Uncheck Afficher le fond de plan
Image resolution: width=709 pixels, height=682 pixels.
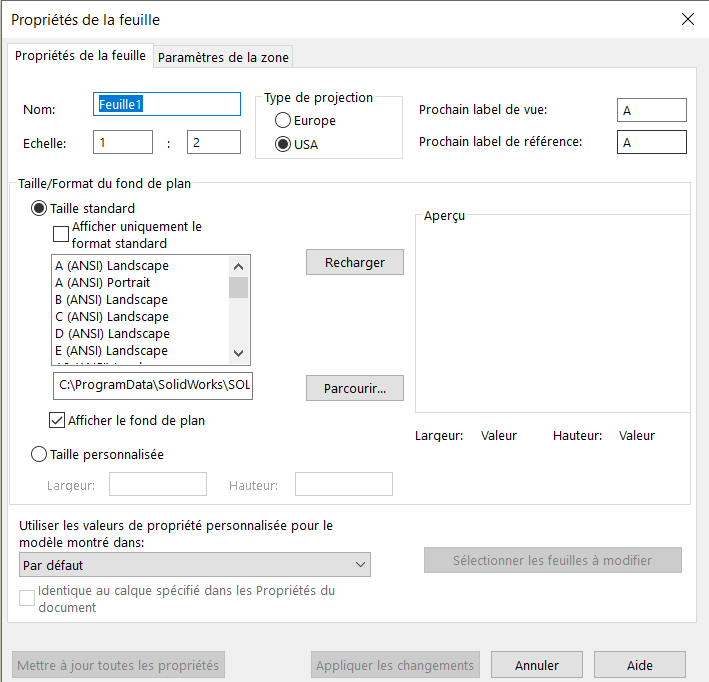tap(58, 421)
